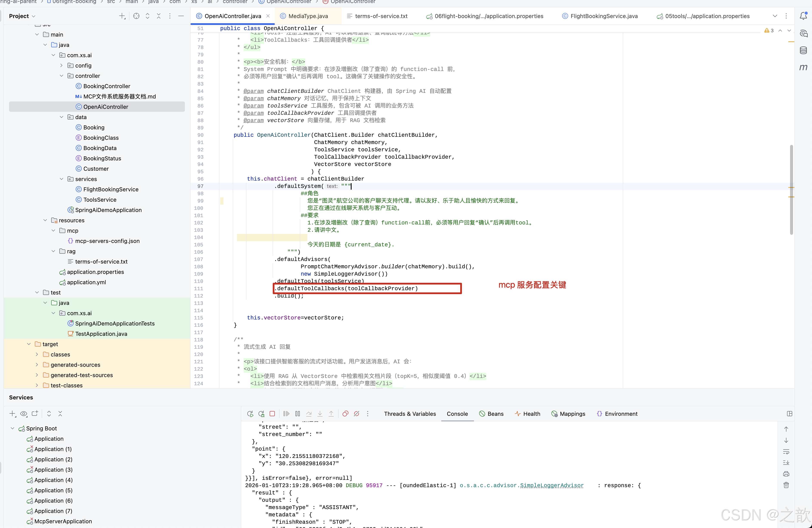The width and height of the screenshot is (812, 528).
Task: Collapse the target folder in project tree
Action: [29, 344]
